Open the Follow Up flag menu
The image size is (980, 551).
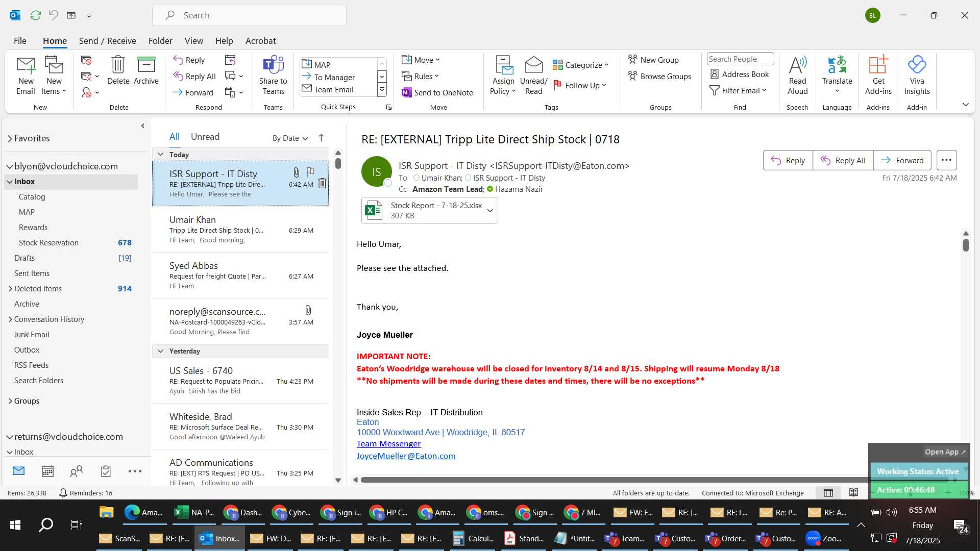click(579, 85)
